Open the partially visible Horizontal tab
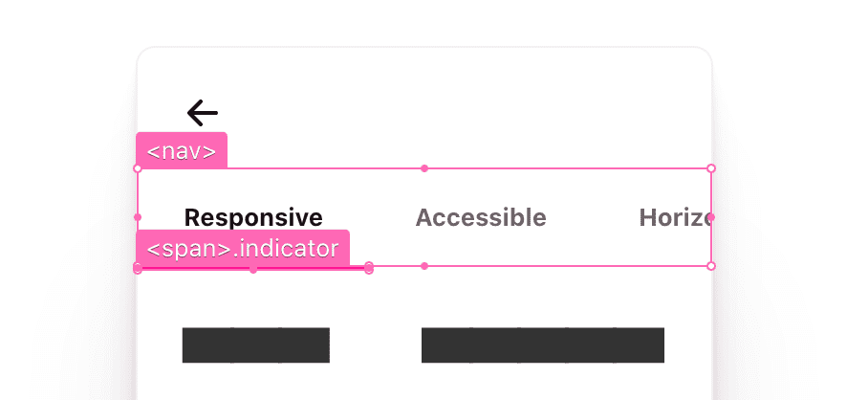 tap(675, 218)
